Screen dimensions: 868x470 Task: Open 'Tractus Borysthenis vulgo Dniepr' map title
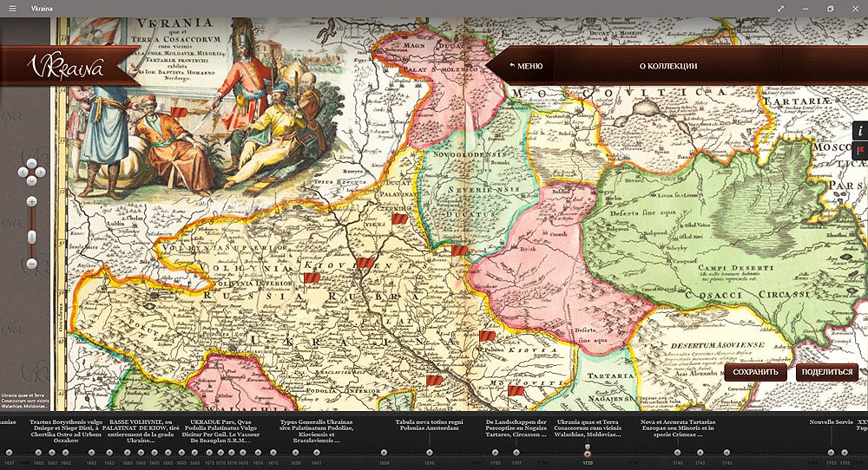(66, 431)
